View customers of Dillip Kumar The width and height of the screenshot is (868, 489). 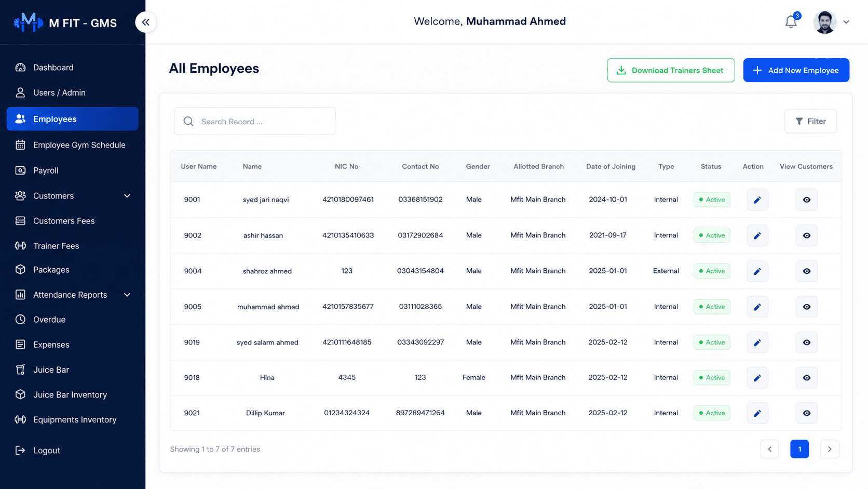click(807, 413)
